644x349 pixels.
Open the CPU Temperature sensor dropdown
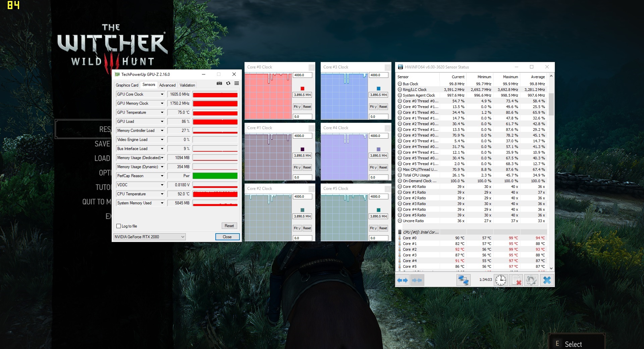[x=162, y=194]
